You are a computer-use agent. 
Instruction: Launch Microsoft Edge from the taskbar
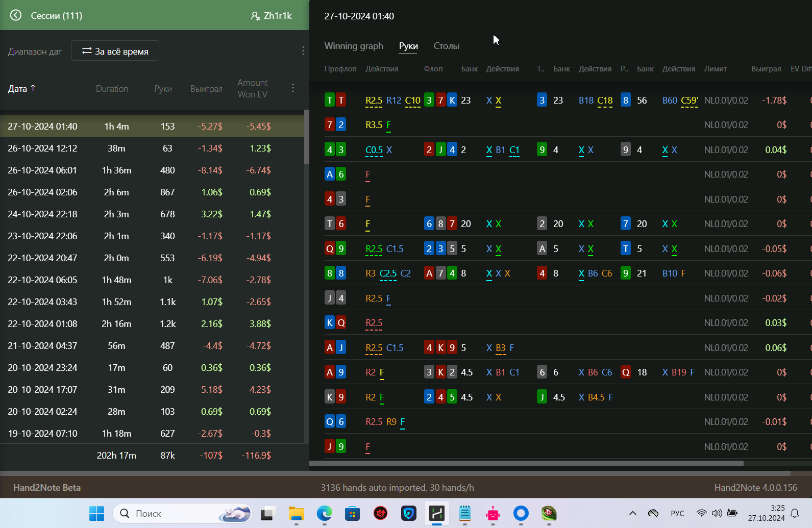tap(324, 513)
